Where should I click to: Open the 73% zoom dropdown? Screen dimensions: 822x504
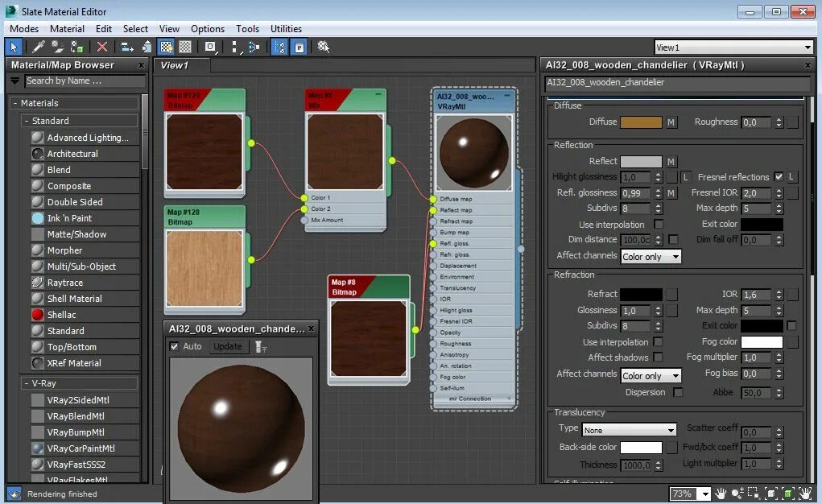705,494
